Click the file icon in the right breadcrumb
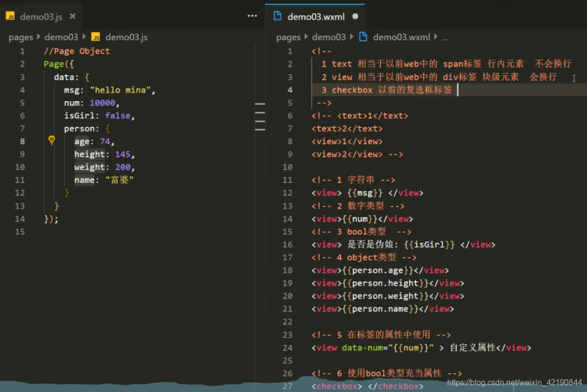Image resolution: width=587 pixels, height=392 pixels. pos(363,37)
